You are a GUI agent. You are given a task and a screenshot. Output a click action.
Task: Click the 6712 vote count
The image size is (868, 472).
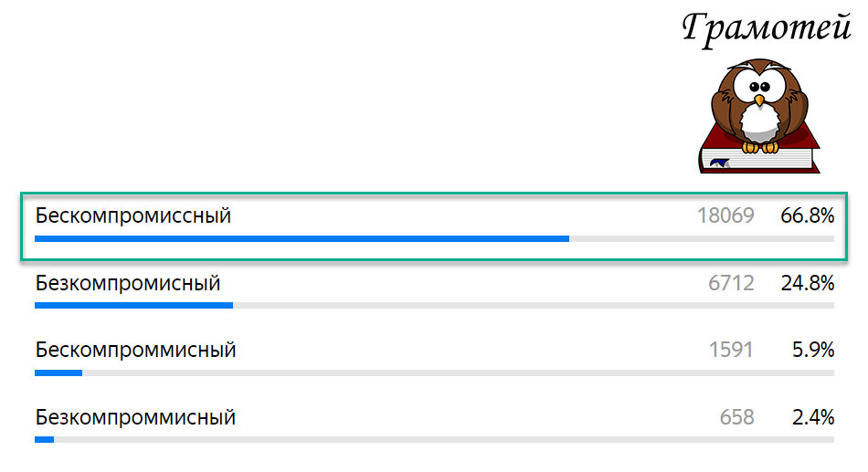click(731, 283)
